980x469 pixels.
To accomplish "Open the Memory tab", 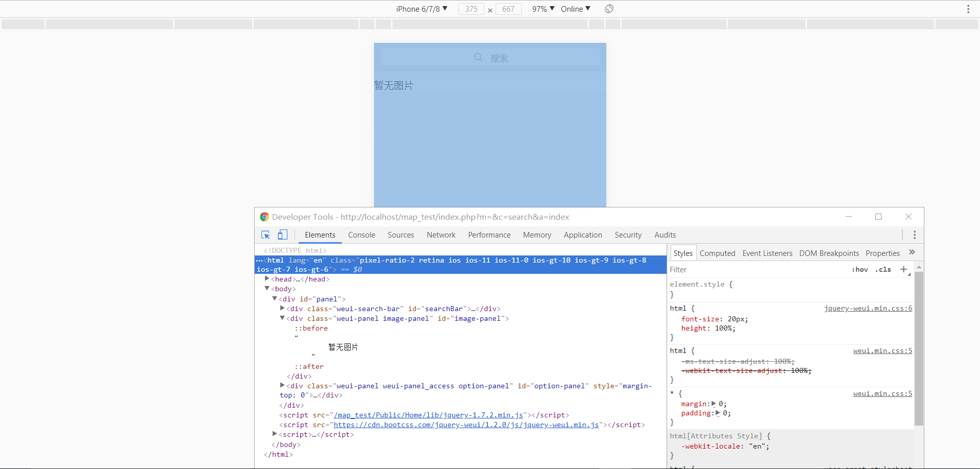I will [537, 235].
